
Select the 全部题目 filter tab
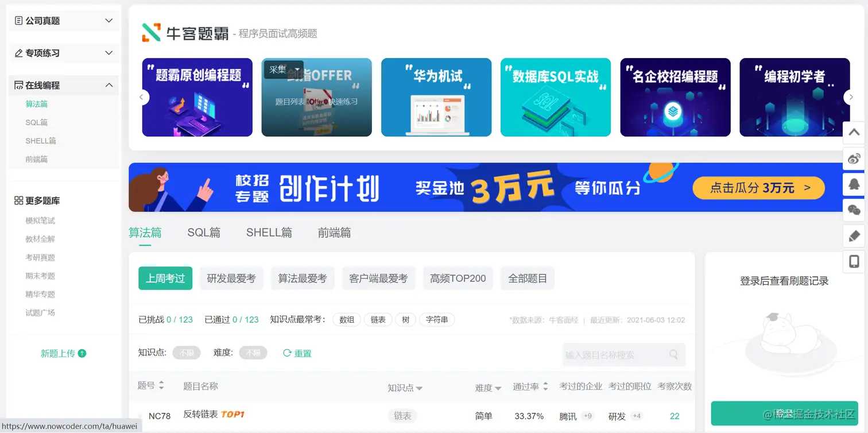[x=528, y=279]
